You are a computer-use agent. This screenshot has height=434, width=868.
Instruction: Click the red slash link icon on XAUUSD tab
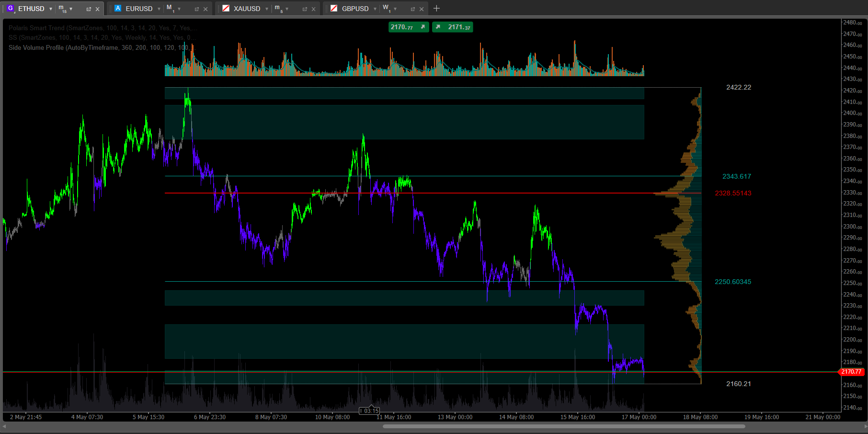click(226, 8)
